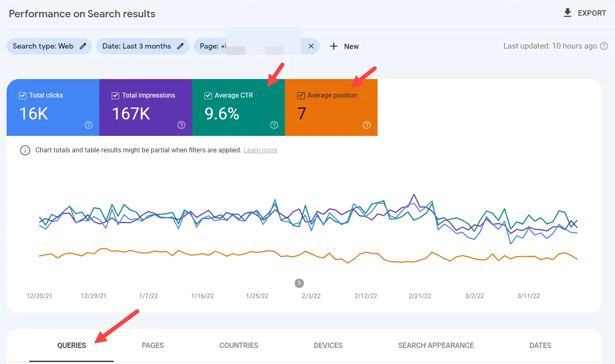Click the Export download icon
615x364 pixels.
[568, 13]
